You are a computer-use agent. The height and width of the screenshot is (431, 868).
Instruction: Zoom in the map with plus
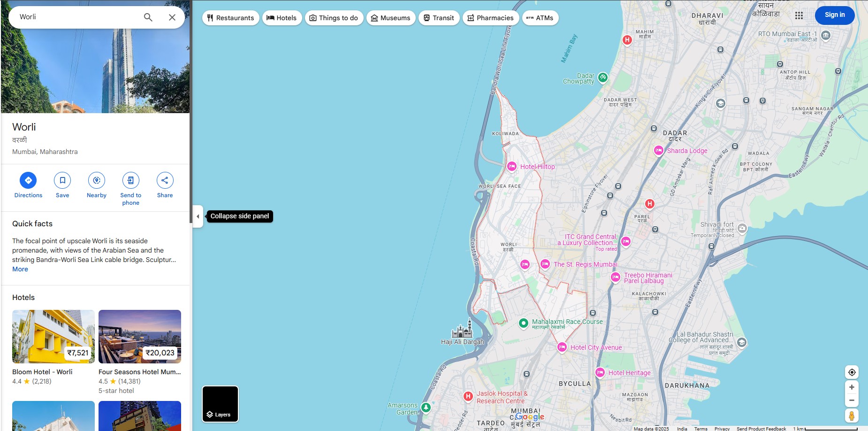pos(852,387)
